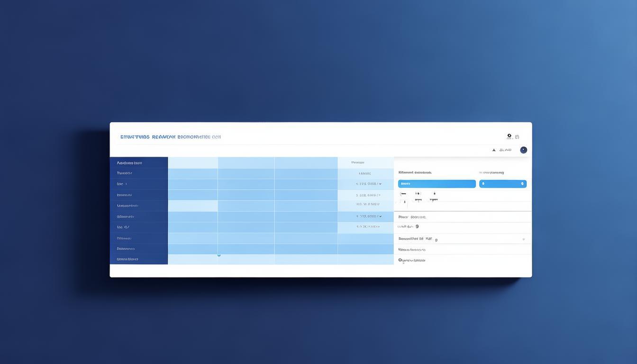637x364 pixels.
Task: Click the third small icon under the wide blue button
Action: 434,194
